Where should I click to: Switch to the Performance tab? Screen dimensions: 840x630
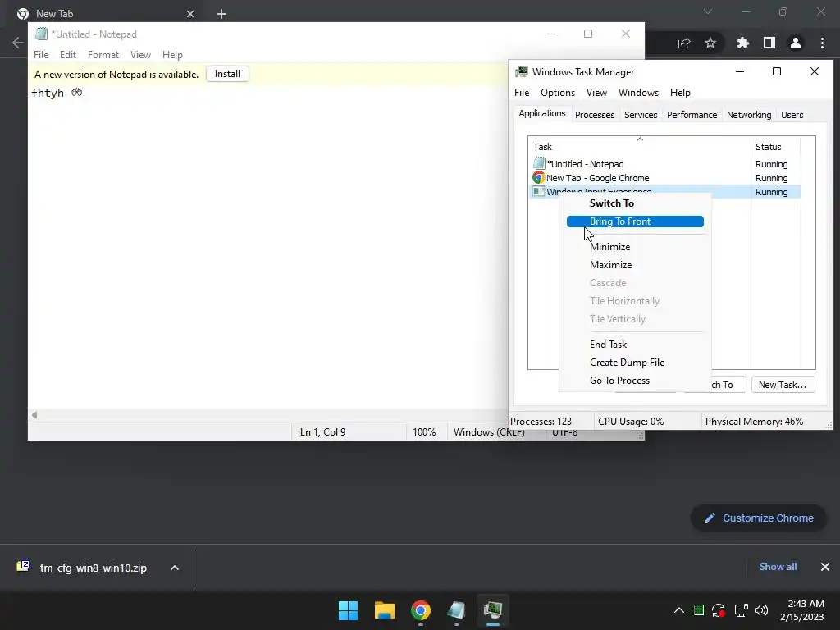[692, 115]
